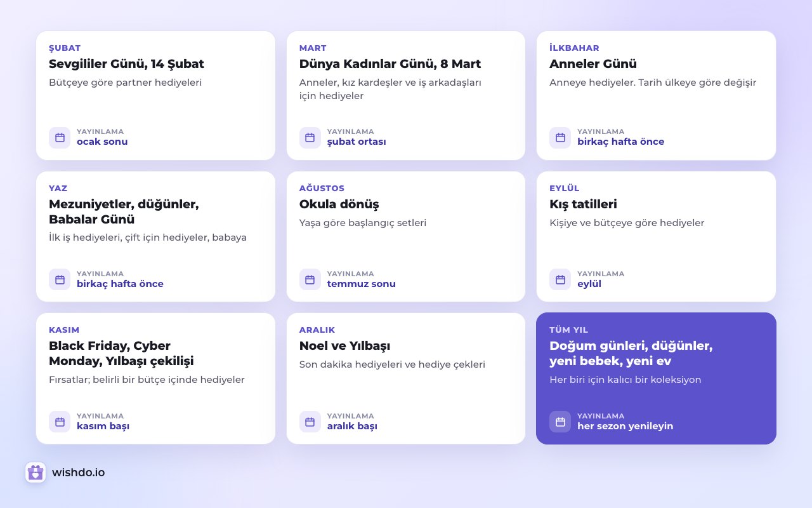812x508 pixels.
Task: Click the description "Bütçeye göre partner hediyeleri"
Action: [x=125, y=82]
